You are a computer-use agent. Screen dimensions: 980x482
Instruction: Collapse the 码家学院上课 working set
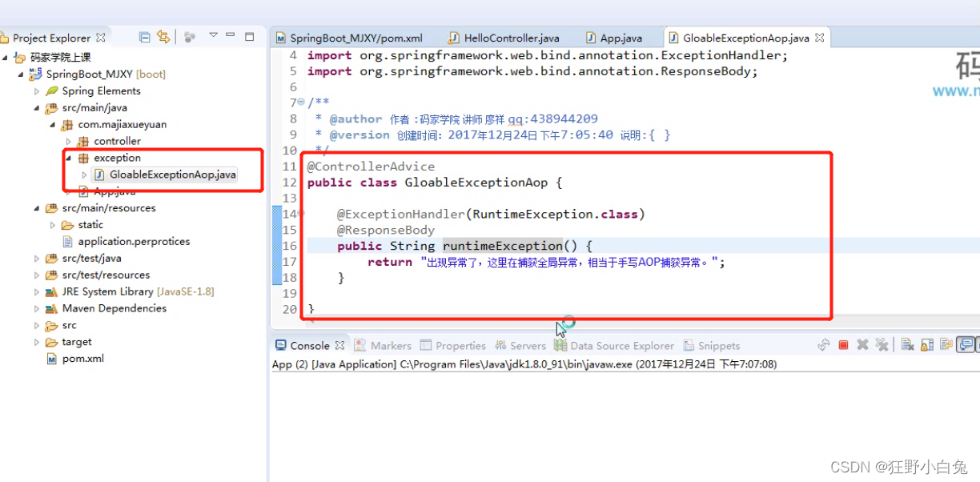(x=6, y=58)
